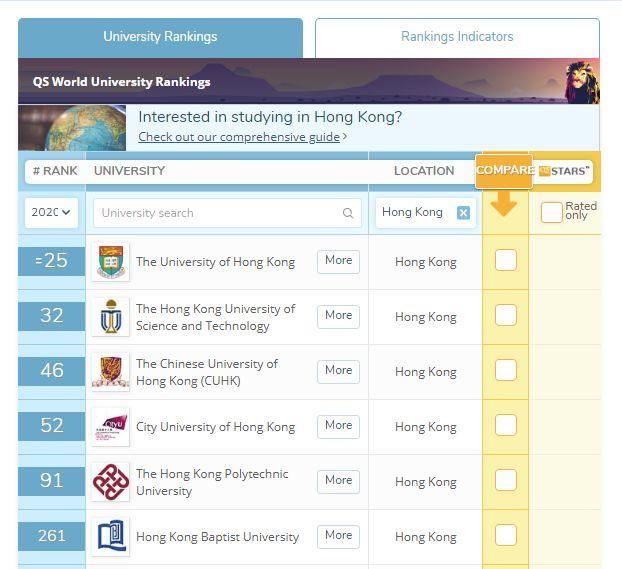
Task: Click the magnifier icon in University search
Action: (x=348, y=213)
